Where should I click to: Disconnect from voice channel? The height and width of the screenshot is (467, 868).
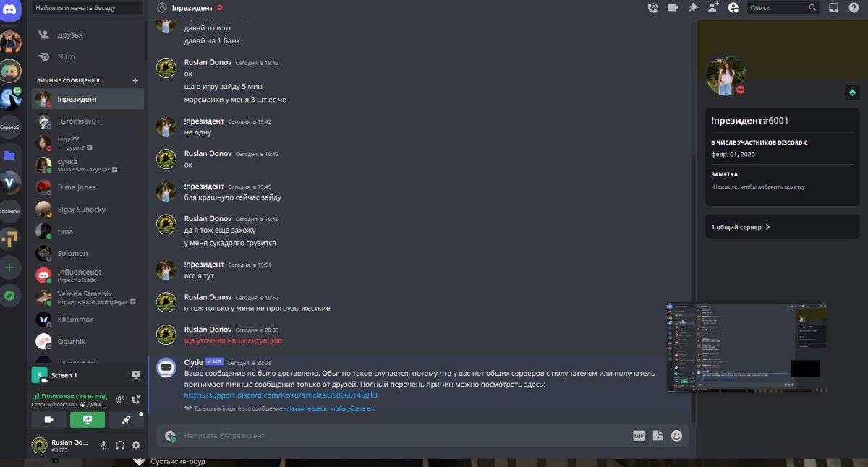(x=136, y=398)
